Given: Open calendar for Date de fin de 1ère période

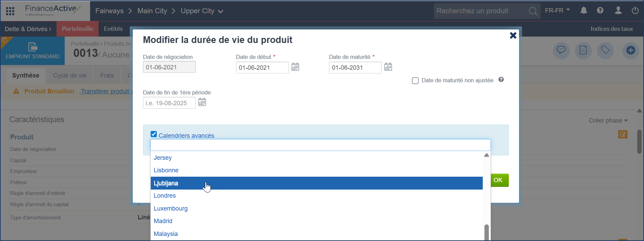Looking at the screenshot, I should [x=202, y=102].
